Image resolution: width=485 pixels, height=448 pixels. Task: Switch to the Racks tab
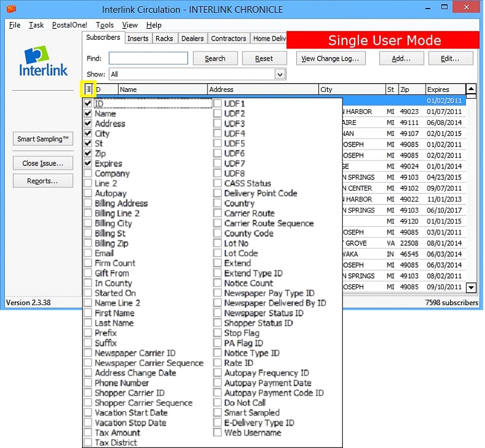(164, 39)
